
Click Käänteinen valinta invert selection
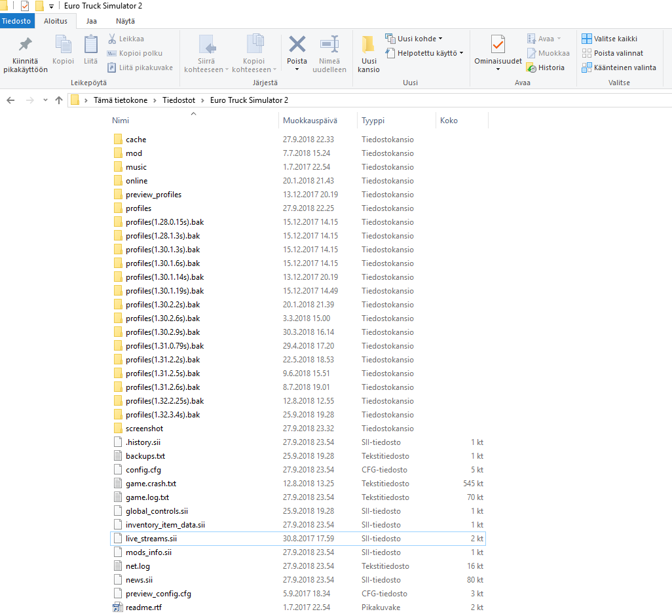pyautogui.click(x=619, y=67)
